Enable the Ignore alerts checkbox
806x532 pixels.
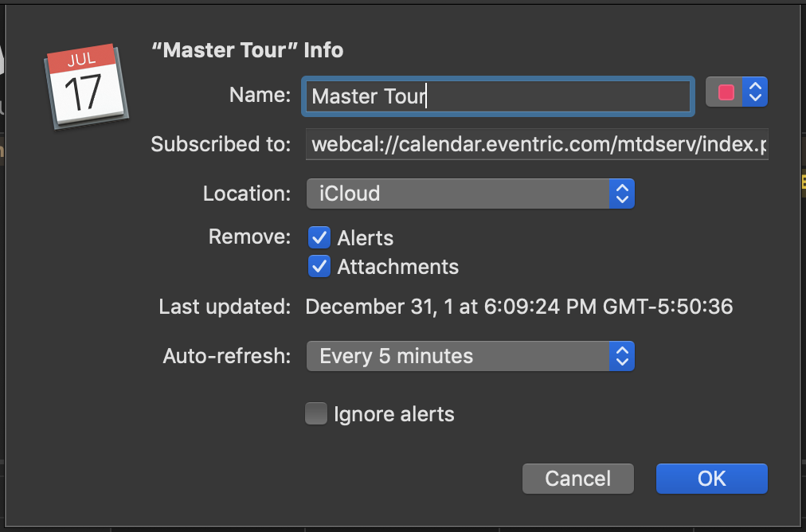point(316,414)
